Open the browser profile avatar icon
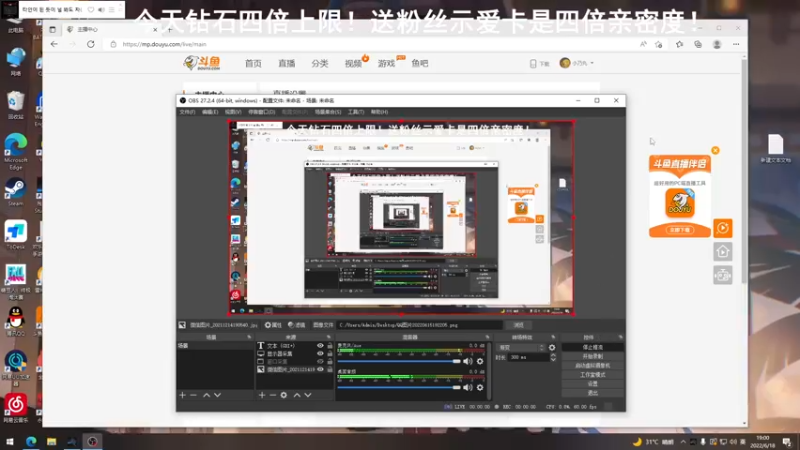 pyautogui.click(x=717, y=44)
